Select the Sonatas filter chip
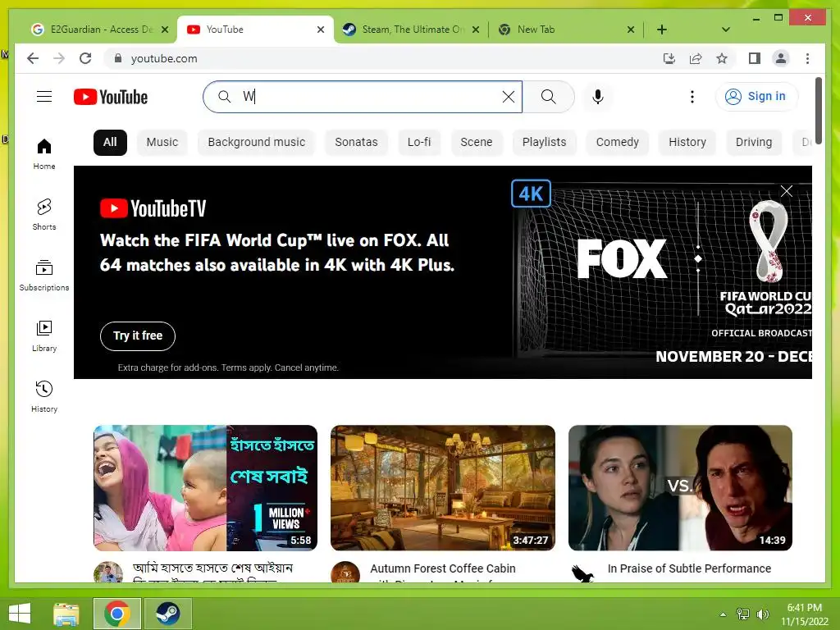 [x=356, y=143]
